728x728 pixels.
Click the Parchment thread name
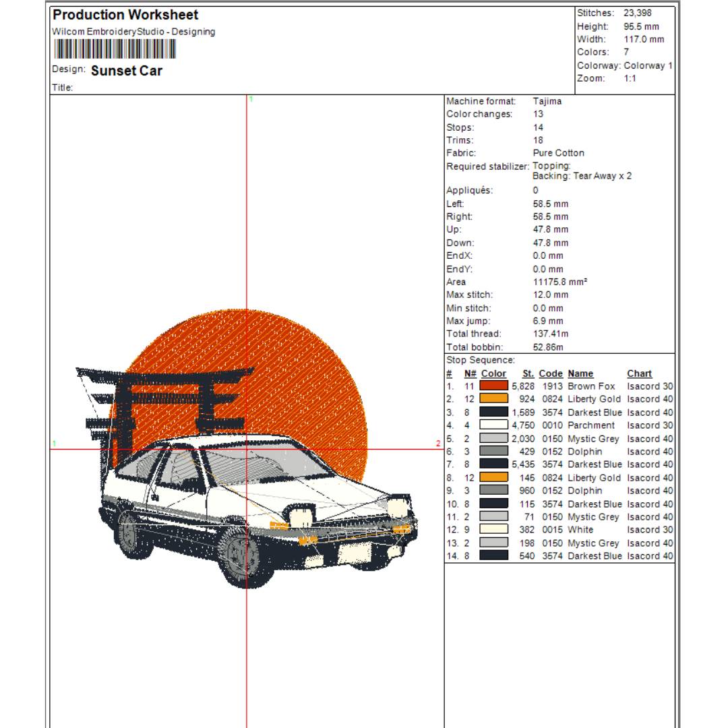tap(591, 425)
